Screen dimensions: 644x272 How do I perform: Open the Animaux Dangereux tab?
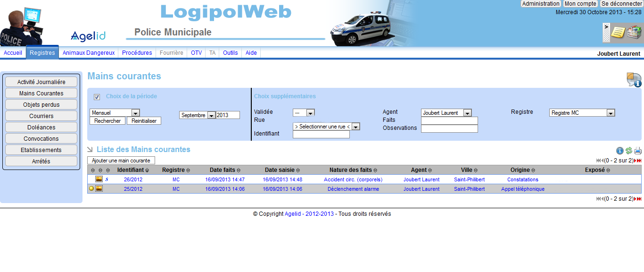89,53
